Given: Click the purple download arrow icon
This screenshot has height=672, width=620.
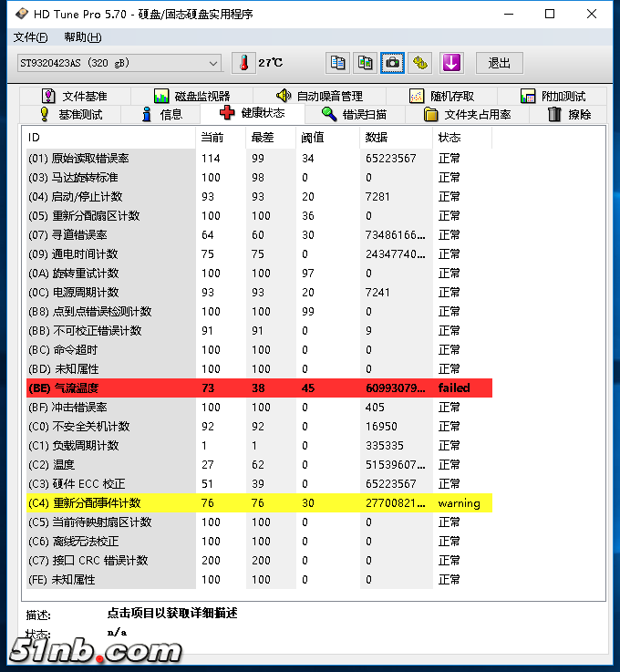Looking at the screenshot, I should pyautogui.click(x=451, y=63).
